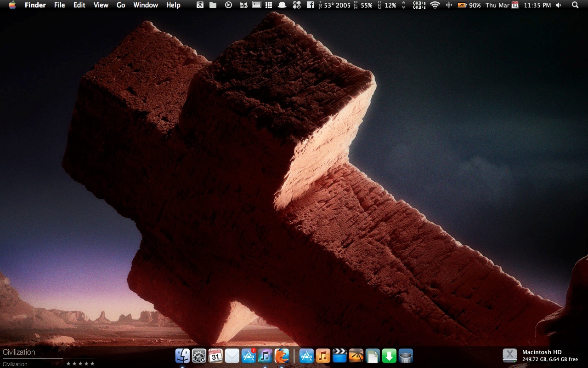
Task: Click the bowler hat menu bar icon
Action: 282,5
